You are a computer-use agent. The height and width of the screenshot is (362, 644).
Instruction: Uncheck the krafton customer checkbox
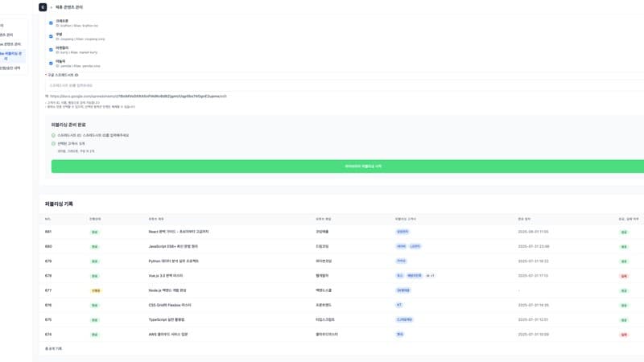[51, 23]
